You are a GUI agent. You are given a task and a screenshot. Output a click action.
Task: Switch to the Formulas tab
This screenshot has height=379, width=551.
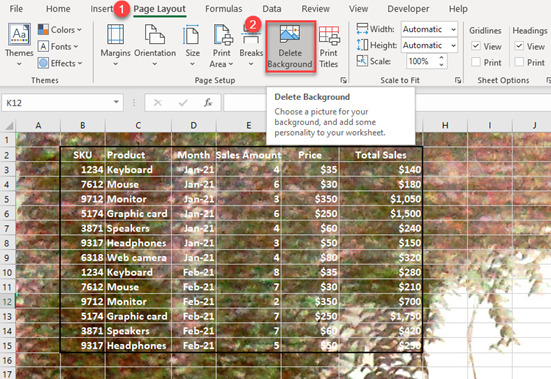(223, 9)
